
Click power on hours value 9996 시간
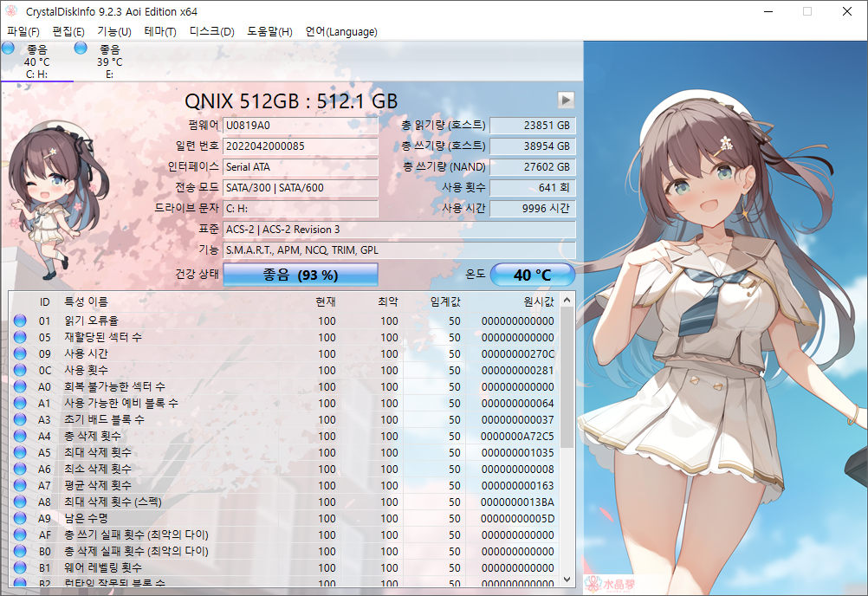[533, 209]
